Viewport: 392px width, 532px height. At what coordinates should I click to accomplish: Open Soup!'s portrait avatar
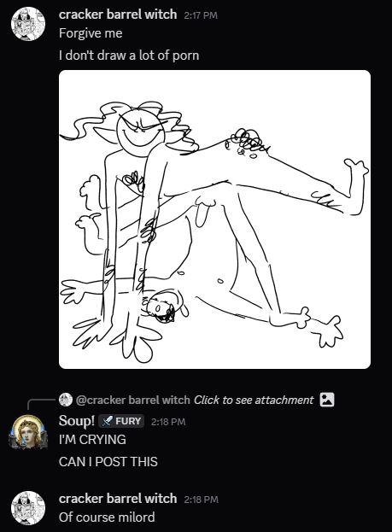coord(28,431)
